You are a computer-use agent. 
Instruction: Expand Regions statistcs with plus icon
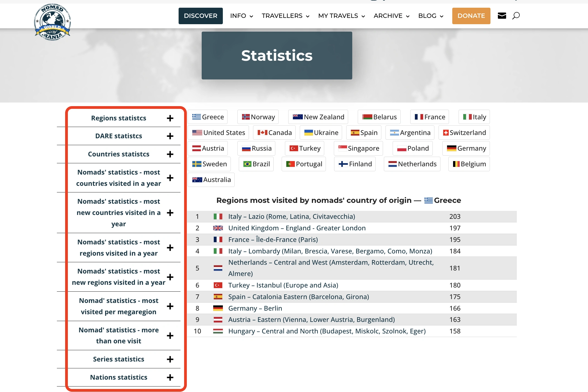coord(170,118)
